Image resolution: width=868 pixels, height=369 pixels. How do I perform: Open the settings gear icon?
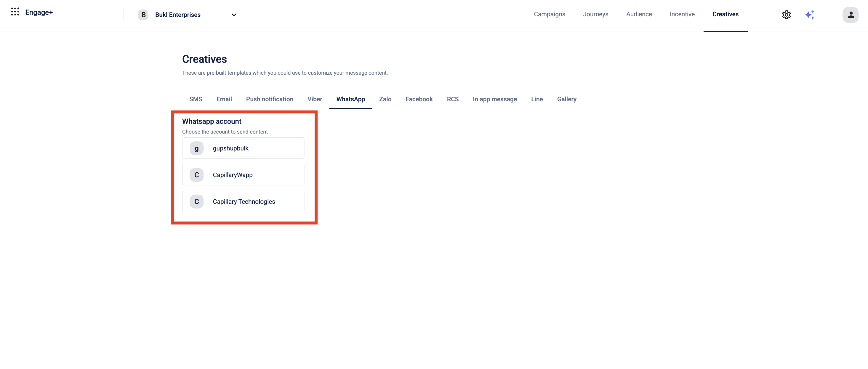[x=786, y=15]
